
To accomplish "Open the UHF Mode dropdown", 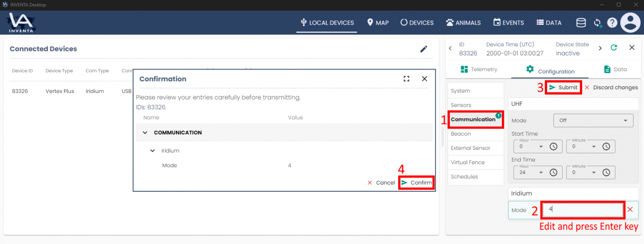I will coord(593,120).
